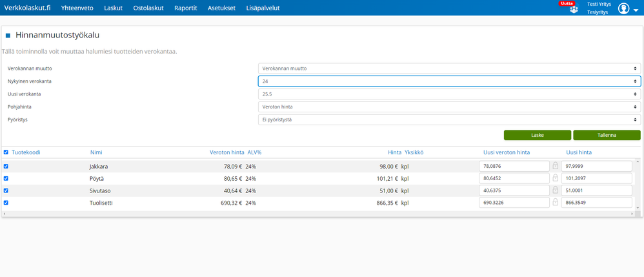Toggle the lock icon in the Tuolisetti row
Screen dimensions: 644x277
point(556,202)
